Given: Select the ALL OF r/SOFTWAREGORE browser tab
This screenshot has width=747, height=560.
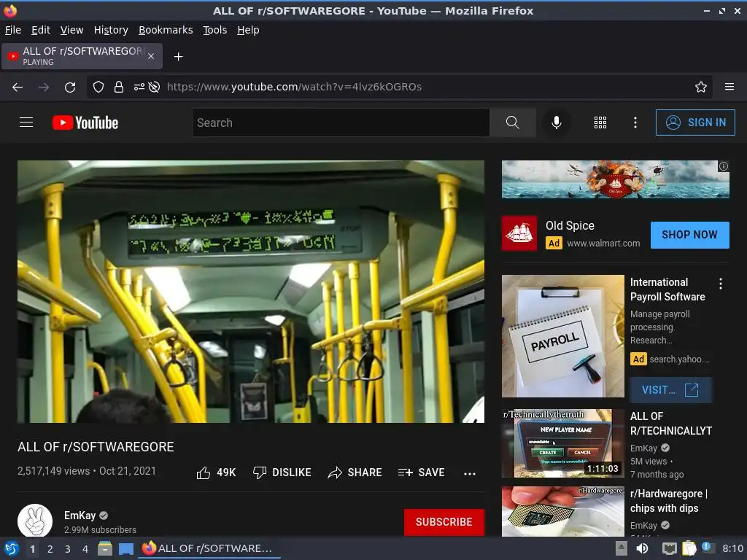Looking at the screenshot, I should coord(82,56).
